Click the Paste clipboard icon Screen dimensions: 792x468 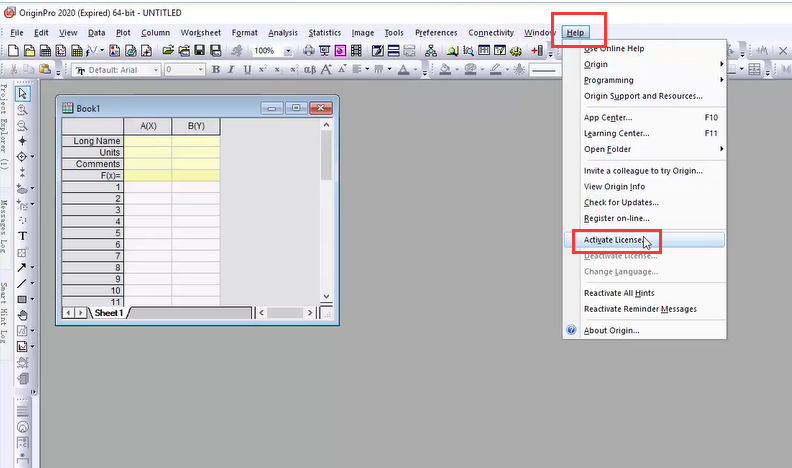[45, 70]
